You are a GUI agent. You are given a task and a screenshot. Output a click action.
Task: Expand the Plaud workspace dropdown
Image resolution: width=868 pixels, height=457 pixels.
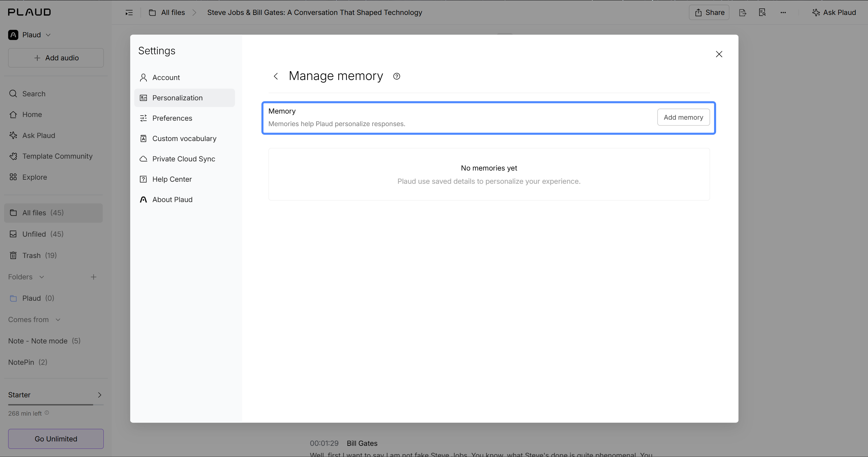point(48,35)
